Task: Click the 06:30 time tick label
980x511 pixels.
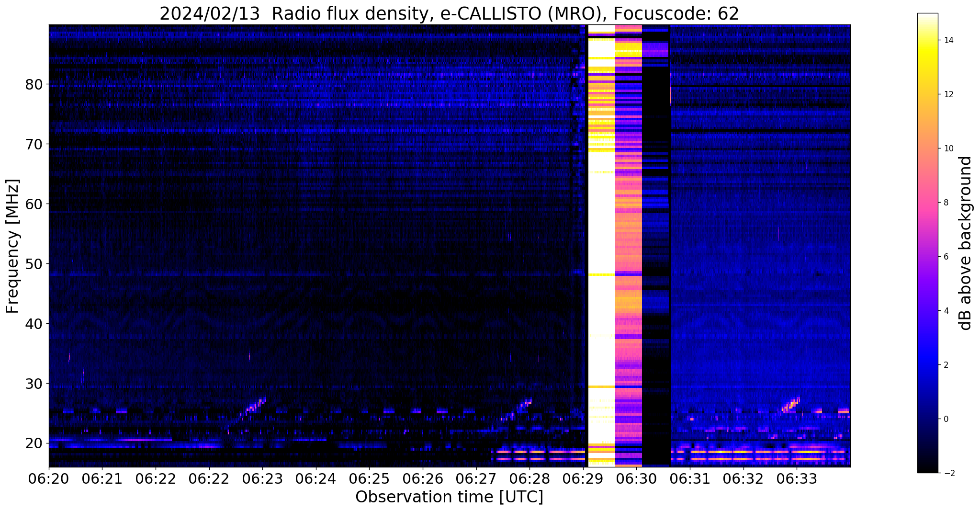Action: [x=636, y=478]
